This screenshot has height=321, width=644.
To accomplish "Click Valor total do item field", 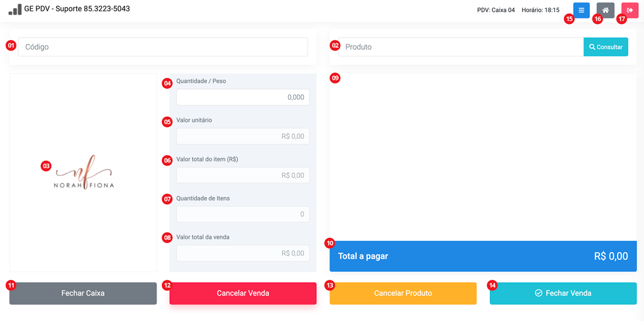I will [x=243, y=175].
